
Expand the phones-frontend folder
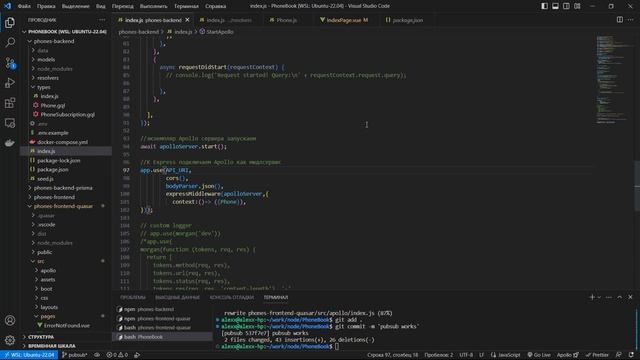point(54,197)
